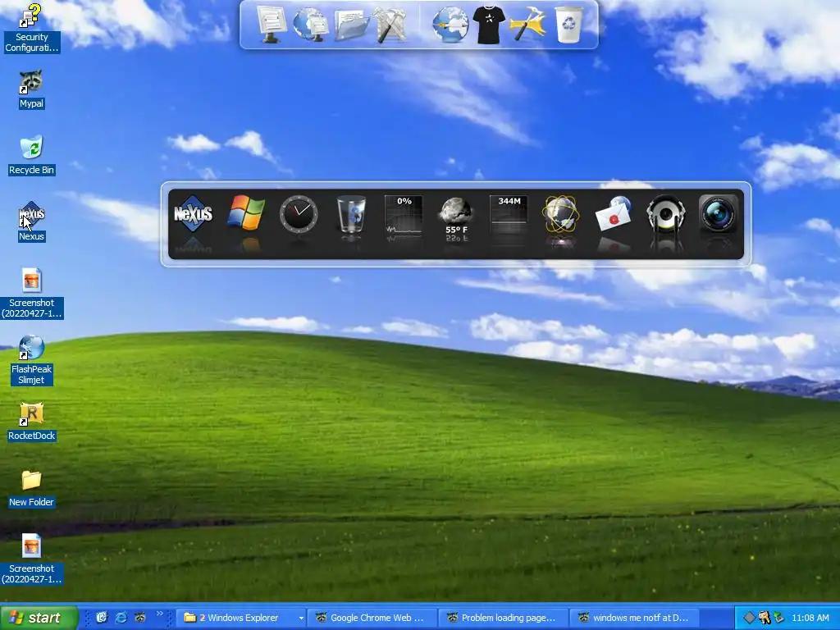Launch Mypal raccoon icon in quick launch
The height and width of the screenshot is (630, 840).
(x=140, y=618)
